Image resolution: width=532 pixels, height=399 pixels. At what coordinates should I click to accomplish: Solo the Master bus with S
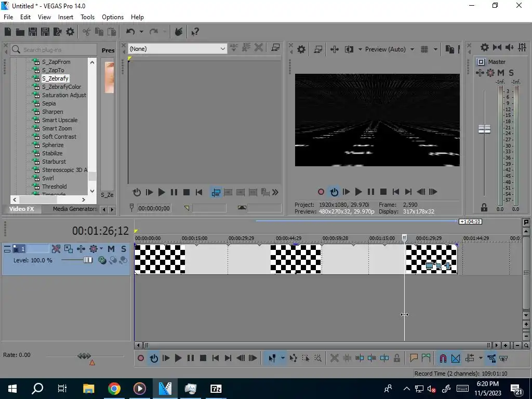[x=511, y=73]
